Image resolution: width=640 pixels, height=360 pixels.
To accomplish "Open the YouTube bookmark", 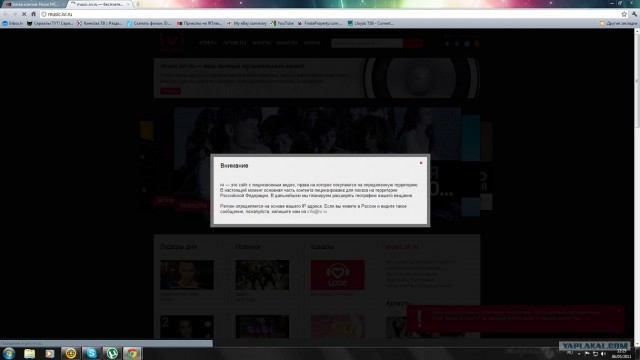I will tap(282, 23).
